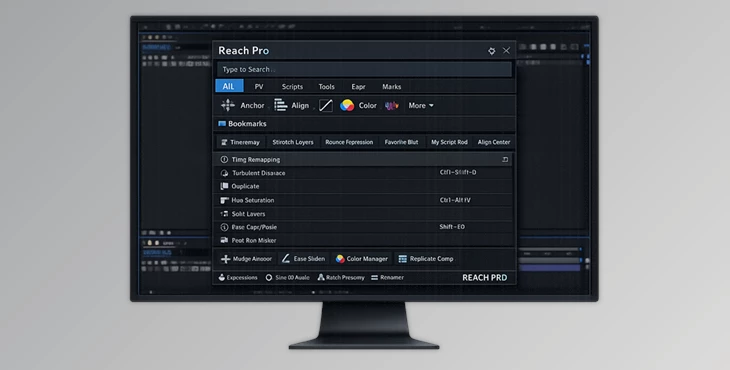The image size is (730, 370).
Task: Click the Type to Search field
Action: point(364,69)
